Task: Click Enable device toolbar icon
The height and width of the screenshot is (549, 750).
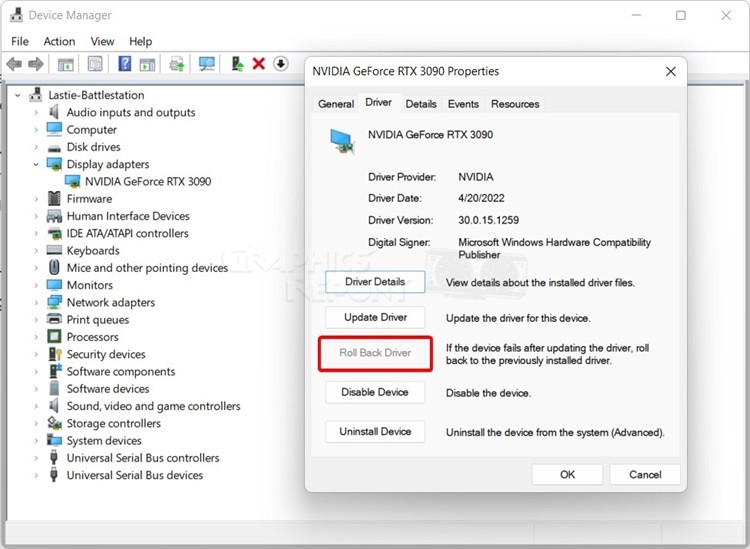Action: [x=237, y=64]
